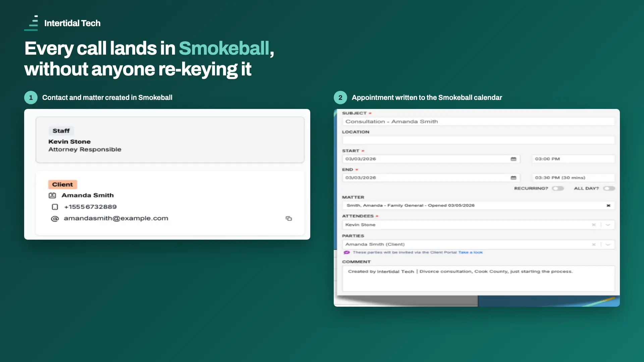Click the @ icon beside the email
Viewport: 644px width, 362px height.
pos(55,219)
